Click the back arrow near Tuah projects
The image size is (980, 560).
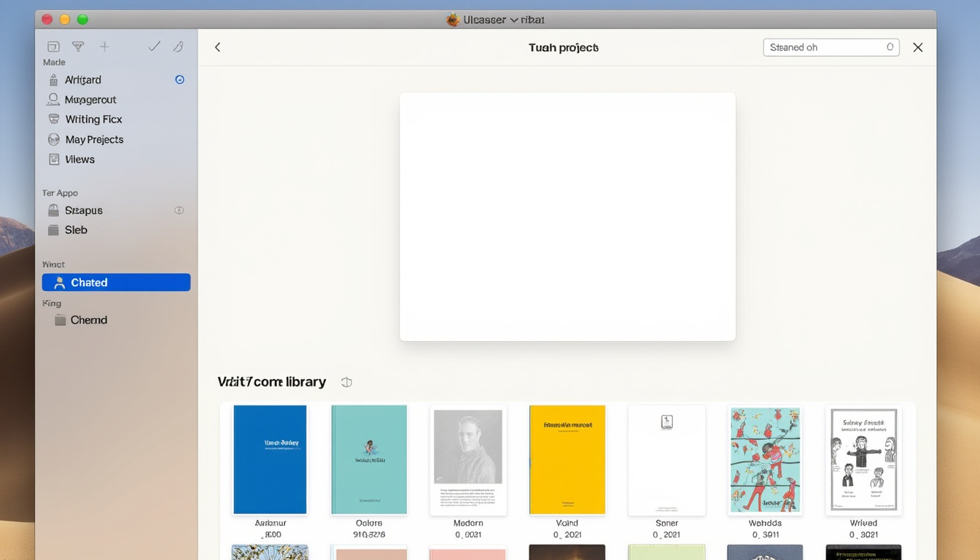[x=217, y=46]
